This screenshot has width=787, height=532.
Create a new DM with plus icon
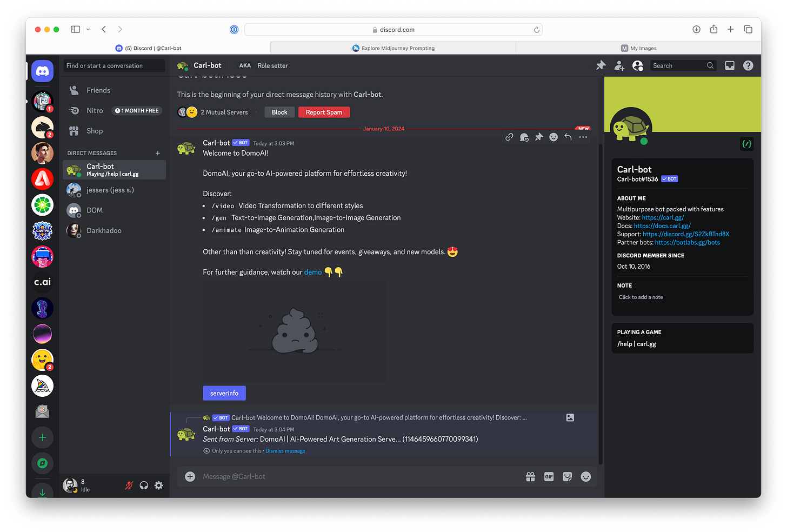coord(158,153)
